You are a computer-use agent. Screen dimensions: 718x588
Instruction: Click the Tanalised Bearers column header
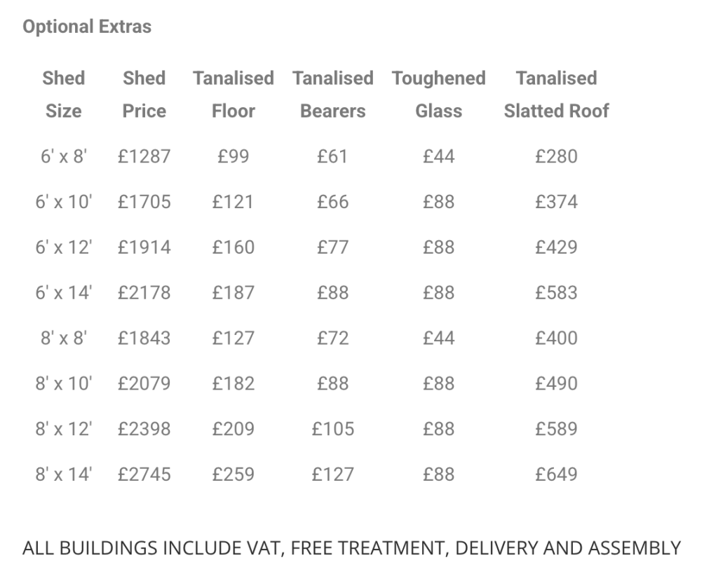coord(333,95)
